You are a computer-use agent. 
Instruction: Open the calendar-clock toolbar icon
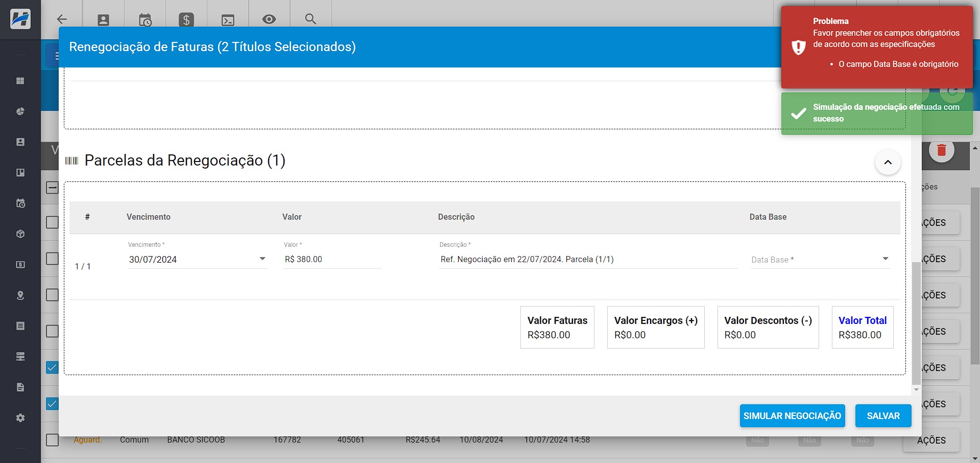[145, 20]
